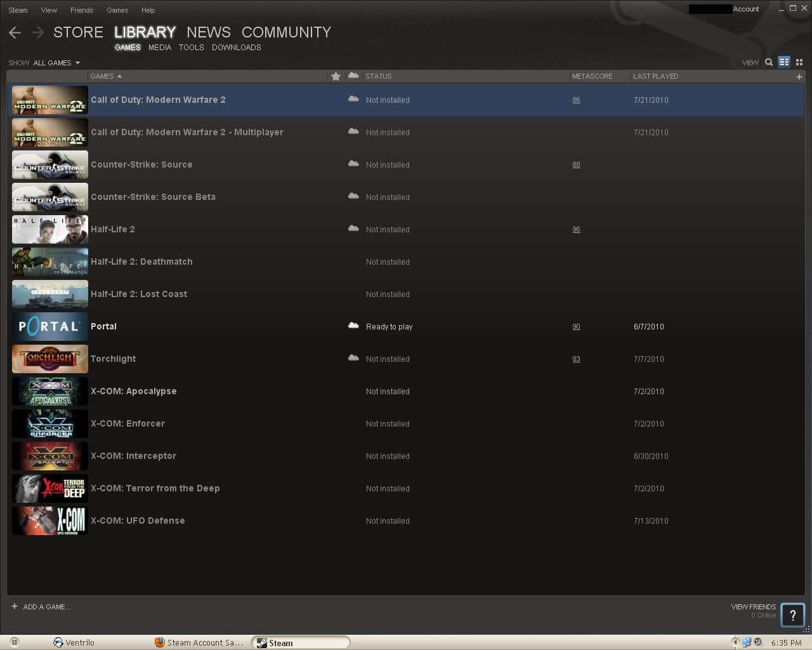The image size is (812, 650).
Task: Click cloud icon for Torchlight
Action: click(x=353, y=359)
